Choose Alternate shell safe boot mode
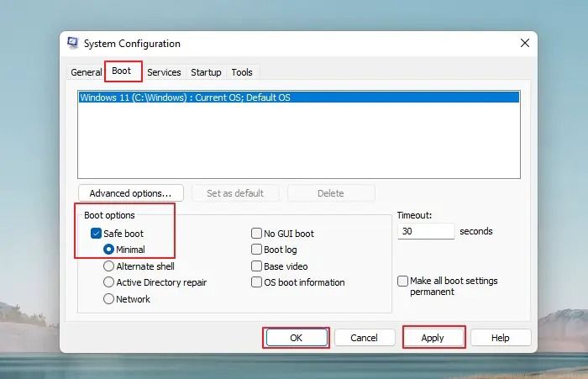This screenshot has height=379, width=588. click(x=109, y=266)
